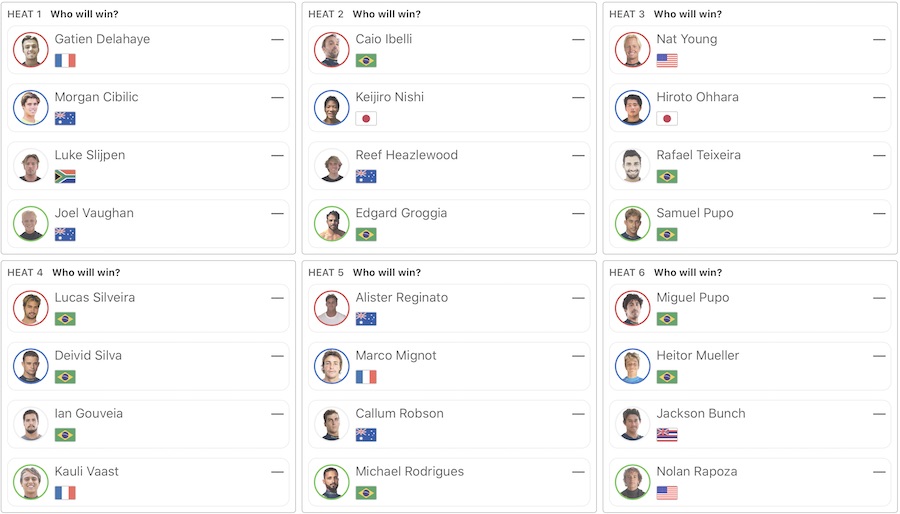Pick Morgan Cibilic to win Heat 1
The width and height of the screenshot is (900, 514).
pos(150,108)
